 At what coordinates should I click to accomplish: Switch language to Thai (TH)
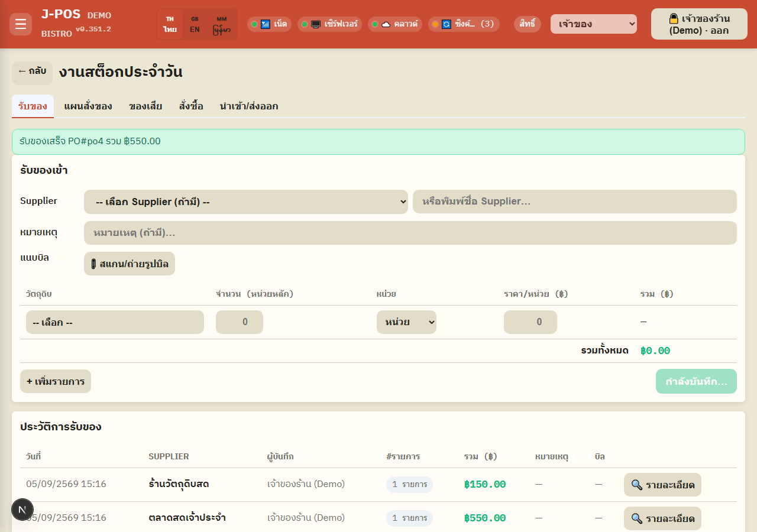point(170,24)
